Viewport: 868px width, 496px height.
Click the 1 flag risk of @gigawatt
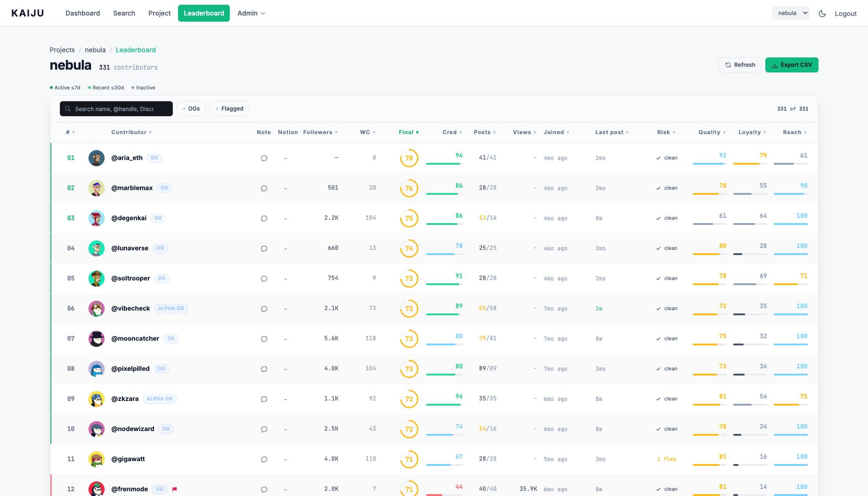tap(666, 459)
